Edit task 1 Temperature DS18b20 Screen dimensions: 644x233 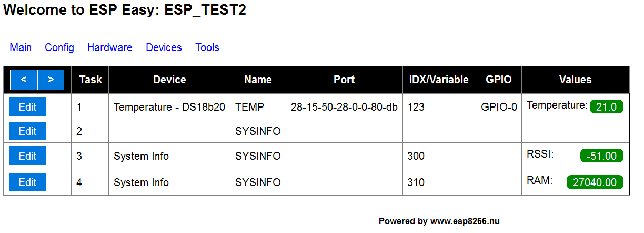click(27, 106)
